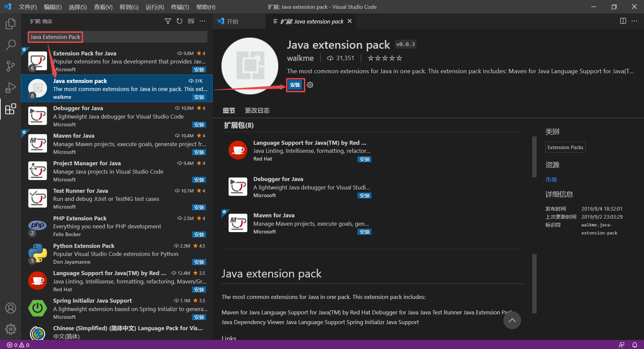Open Run and Debug view
Screen dimensions: 644x349
tap(11, 88)
